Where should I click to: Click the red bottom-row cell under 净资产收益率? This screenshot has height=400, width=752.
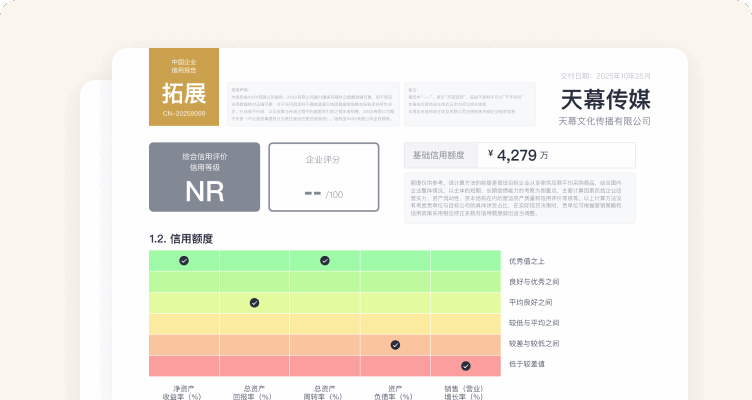pyautogui.click(x=184, y=365)
